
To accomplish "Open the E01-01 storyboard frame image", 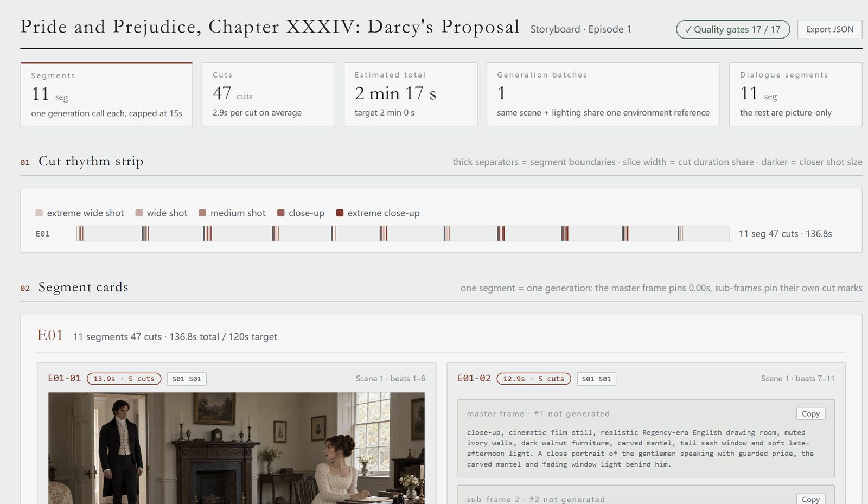I will pyautogui.click(x=237, y=448).
